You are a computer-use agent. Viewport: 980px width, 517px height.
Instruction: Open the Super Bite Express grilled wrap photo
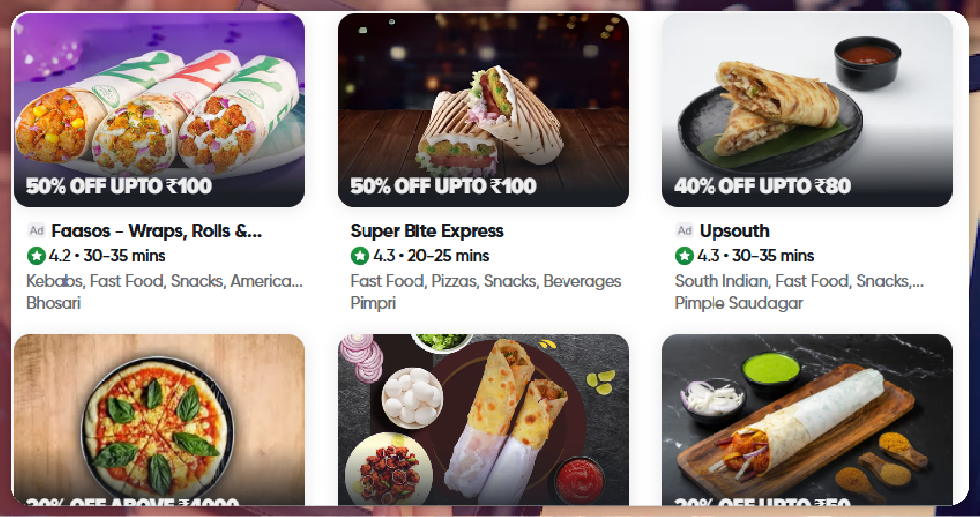[483, 110]
